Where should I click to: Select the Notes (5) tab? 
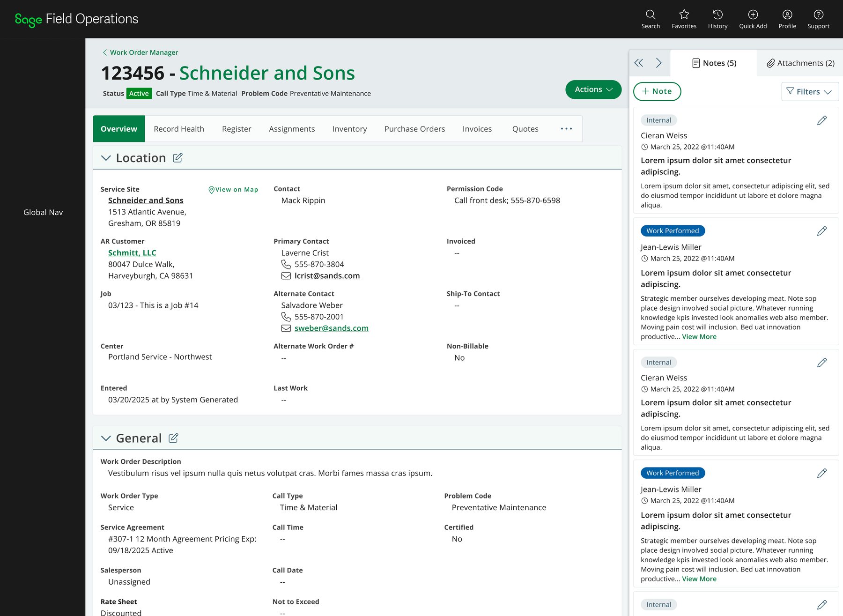point(714,63)
